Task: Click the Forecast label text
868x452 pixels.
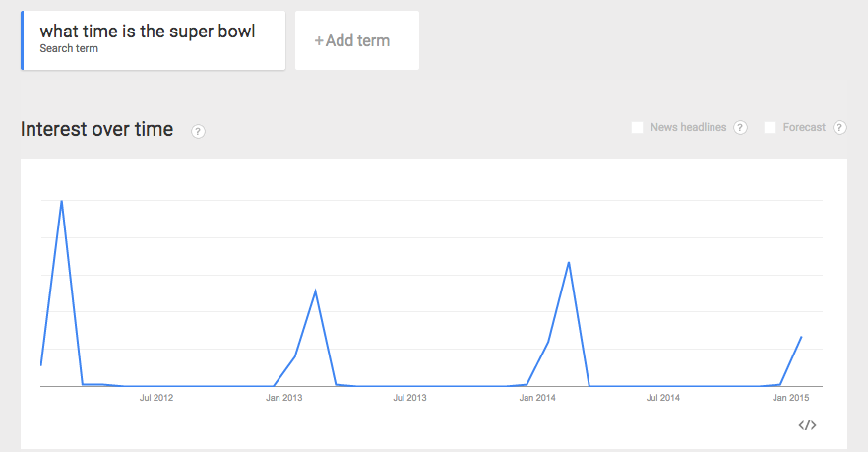Action: pos(804,128)
